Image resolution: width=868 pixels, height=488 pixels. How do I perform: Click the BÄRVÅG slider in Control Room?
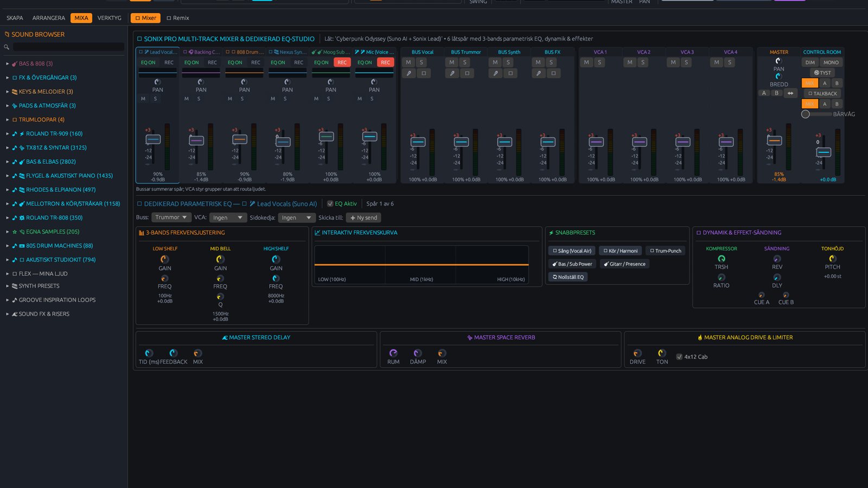[x=816, y=114]
